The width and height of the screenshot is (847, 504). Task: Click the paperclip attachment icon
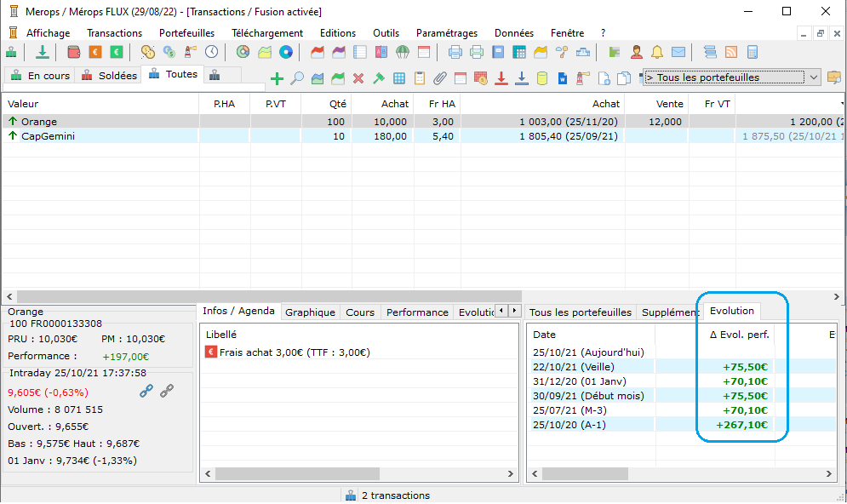click(440, 79)
